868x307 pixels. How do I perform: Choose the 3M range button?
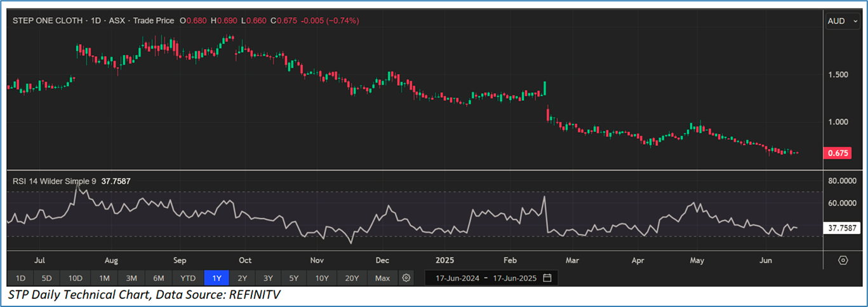coord(131,278)
